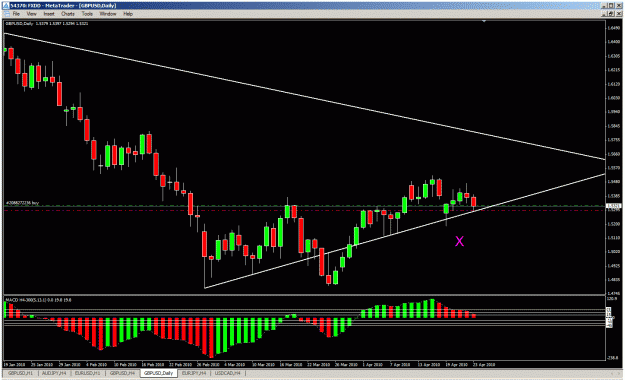The height and width of the screenshot is (380, 625).
Task: Select the descending upper white trendline
Action: (305, 96)
